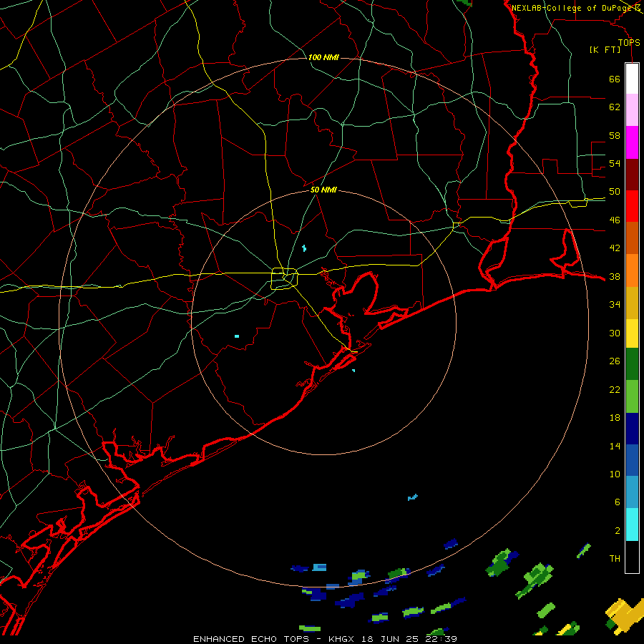This screenshot has width=644, height=644.
Task: Click the legend value "10"
Action: 615,474
